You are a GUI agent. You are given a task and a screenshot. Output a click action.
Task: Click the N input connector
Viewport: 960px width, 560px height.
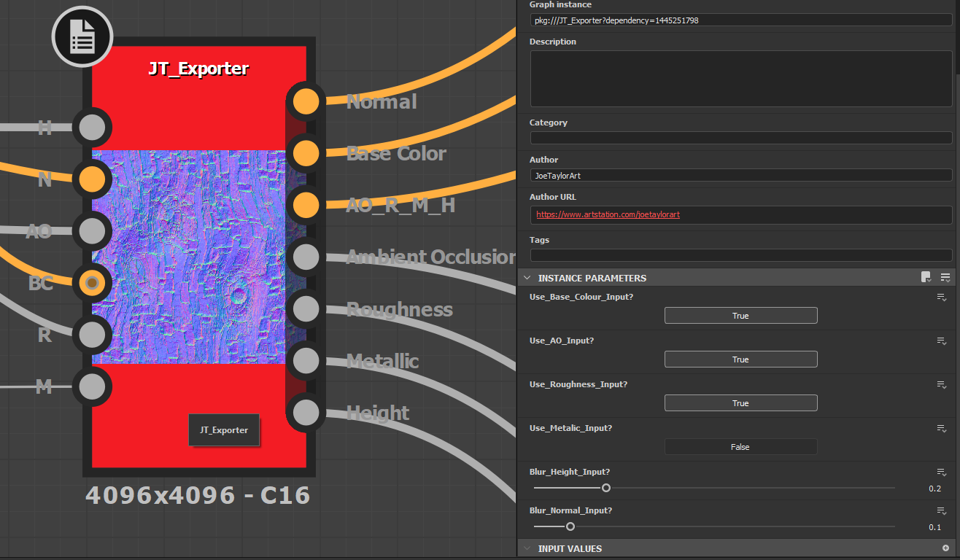click(92, 178)
